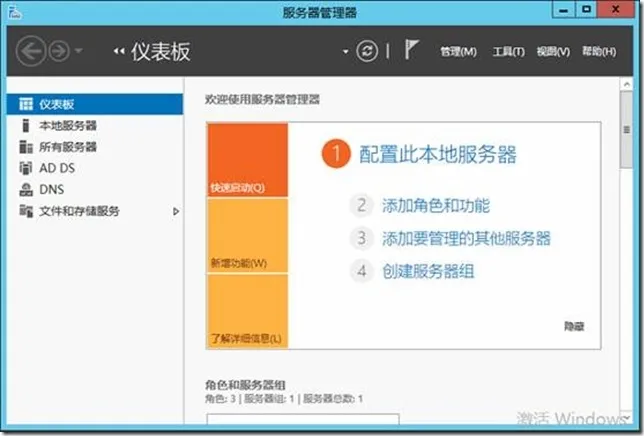644x436 pixels.
Task: Select the 了解详细信息(L) tile
Action: (248, 312)
